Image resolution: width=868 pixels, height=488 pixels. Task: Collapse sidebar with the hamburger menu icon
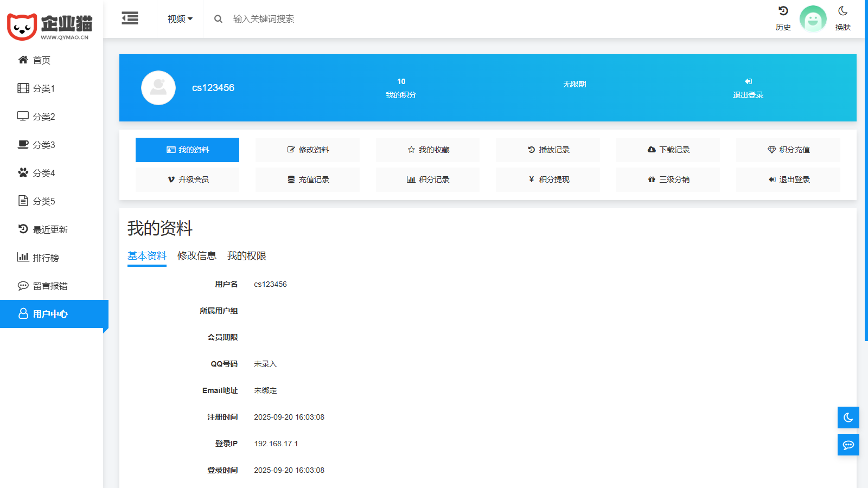[130, 18]
